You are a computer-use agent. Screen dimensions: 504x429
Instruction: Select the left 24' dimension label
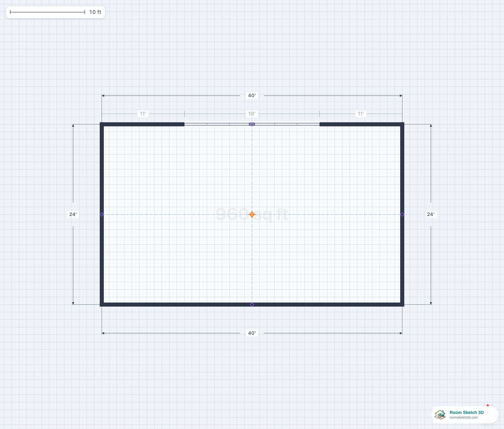point(73,214)
